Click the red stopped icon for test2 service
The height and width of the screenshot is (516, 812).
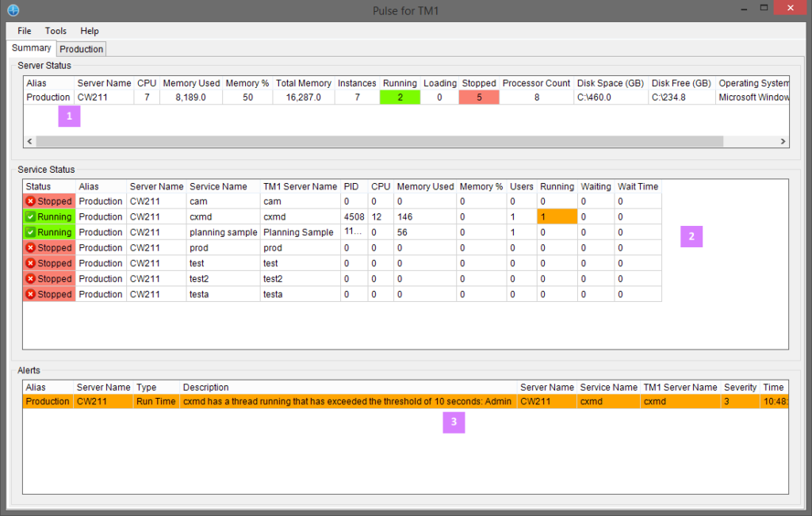(31, 279)
